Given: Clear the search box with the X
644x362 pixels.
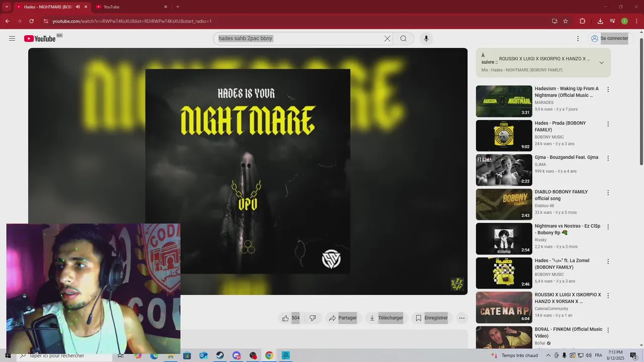Looking at the screenshot, I should [x=387, y=39].
